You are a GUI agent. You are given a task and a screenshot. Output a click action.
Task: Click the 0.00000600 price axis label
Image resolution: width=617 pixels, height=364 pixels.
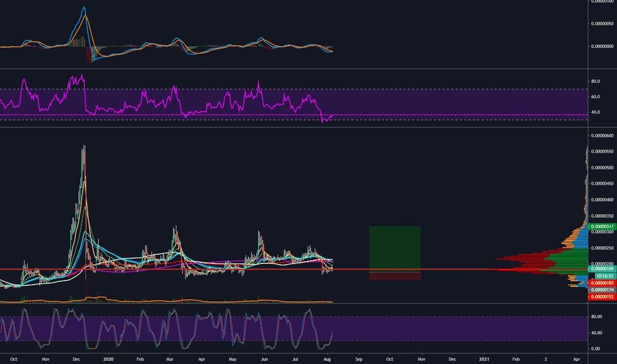point(602,136)
